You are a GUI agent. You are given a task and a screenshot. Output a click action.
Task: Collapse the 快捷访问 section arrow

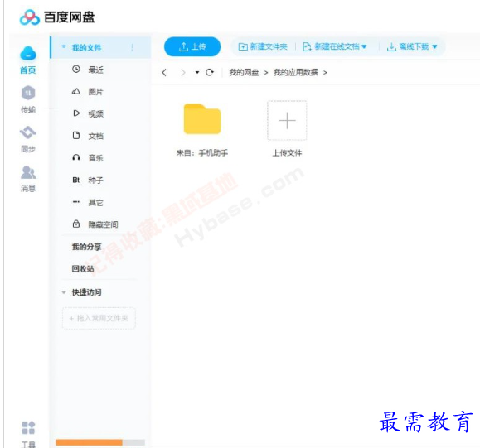tap(64, 292)
